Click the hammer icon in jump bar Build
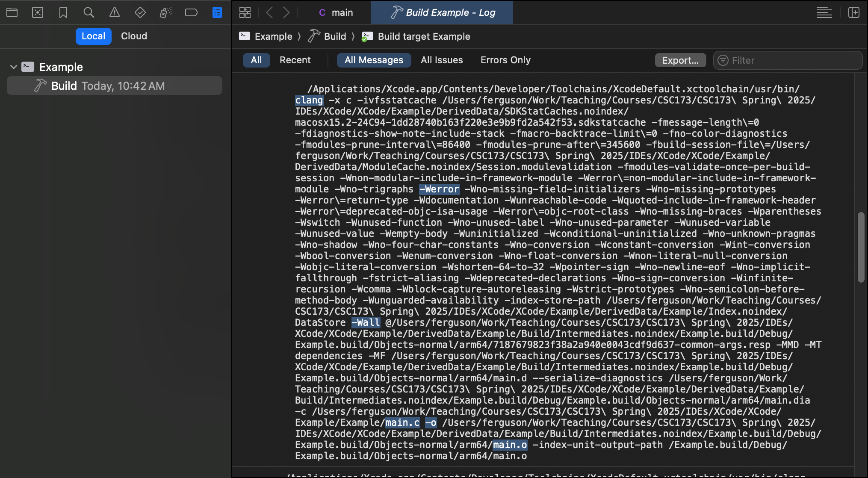The height and width of the screenshot is (478, 868). click(314, 36)
